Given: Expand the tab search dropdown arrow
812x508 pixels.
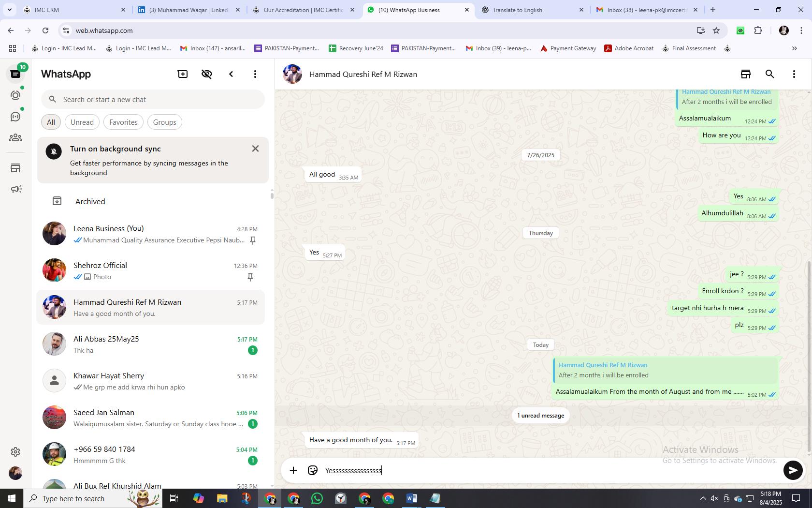Looking at the screenshot, I should pyautogui.click(x=9, y=10).
